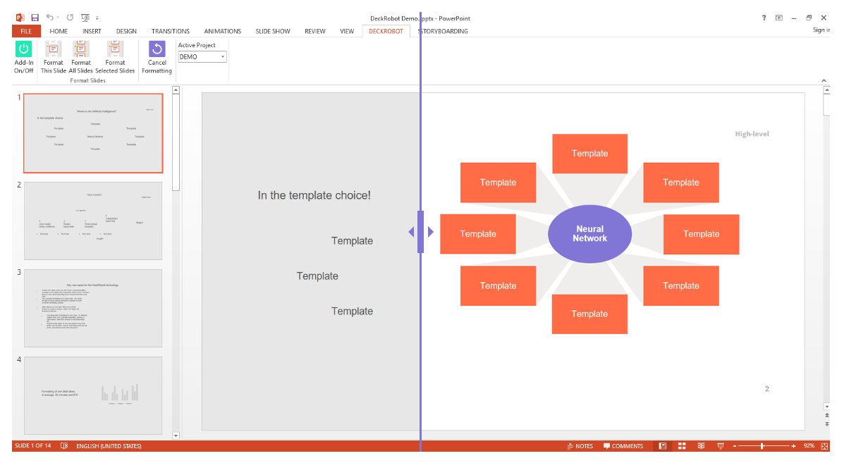
Task: Switch to Reading View in the status bar
Action: click(x=701, y=446)
